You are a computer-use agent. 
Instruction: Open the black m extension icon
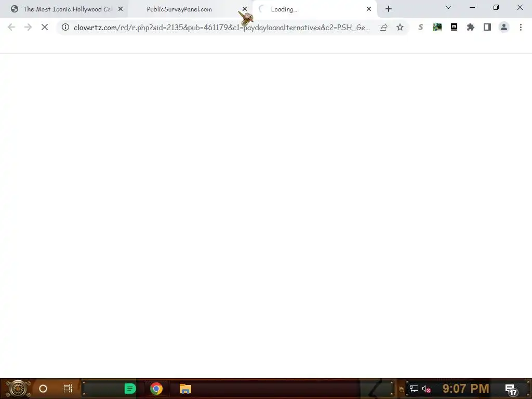pos(454,27)
